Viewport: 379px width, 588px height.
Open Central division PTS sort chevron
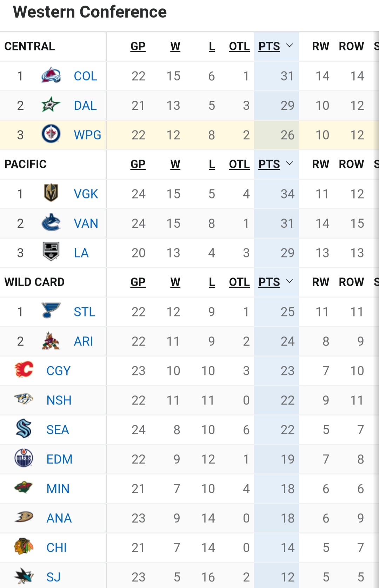[x=290, y=46]
